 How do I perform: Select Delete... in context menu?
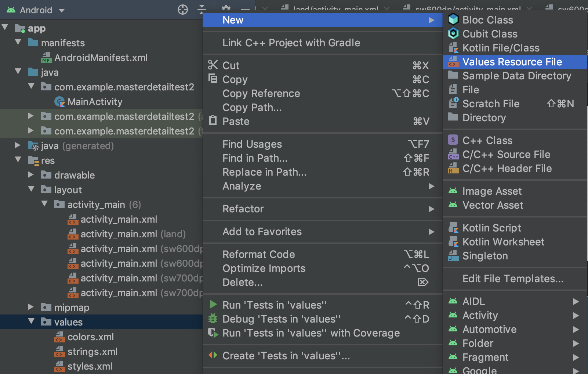pyautogui.click(x=322, y=282)
